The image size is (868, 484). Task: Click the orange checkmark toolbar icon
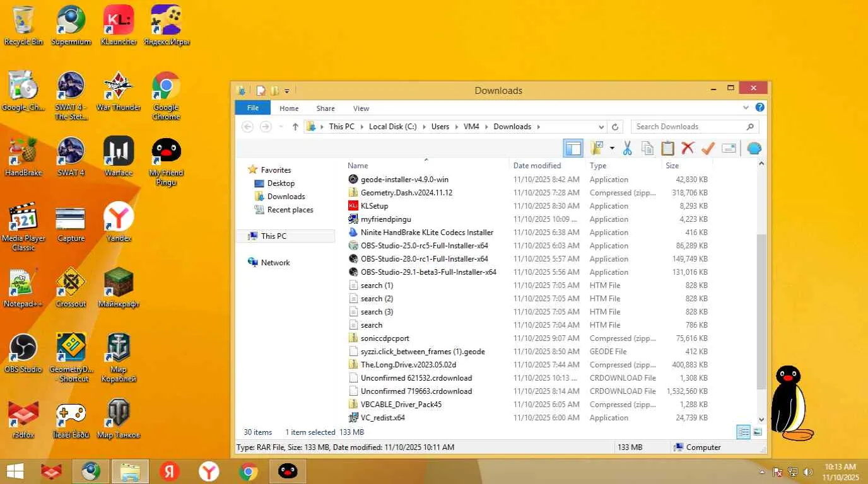tap(708, 148)
